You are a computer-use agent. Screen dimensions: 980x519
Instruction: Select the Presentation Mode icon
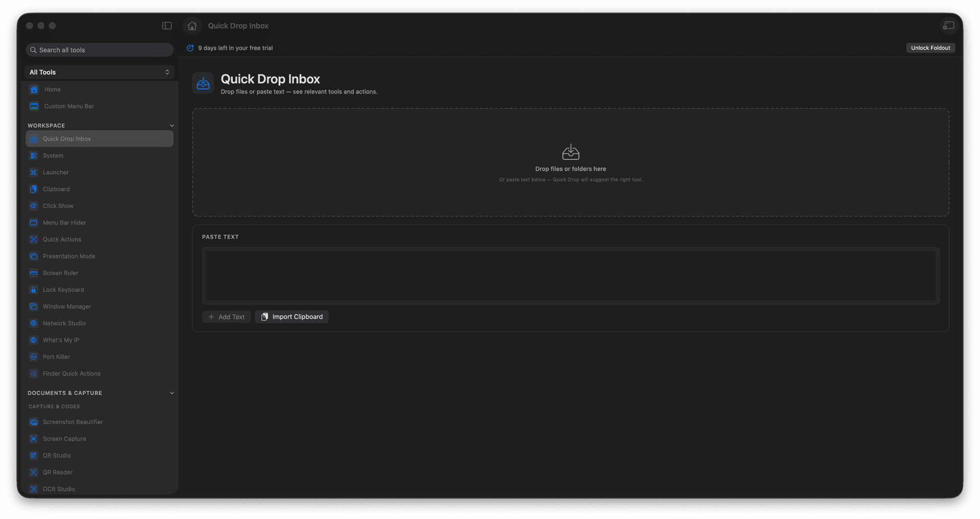(x=34, y=256)
